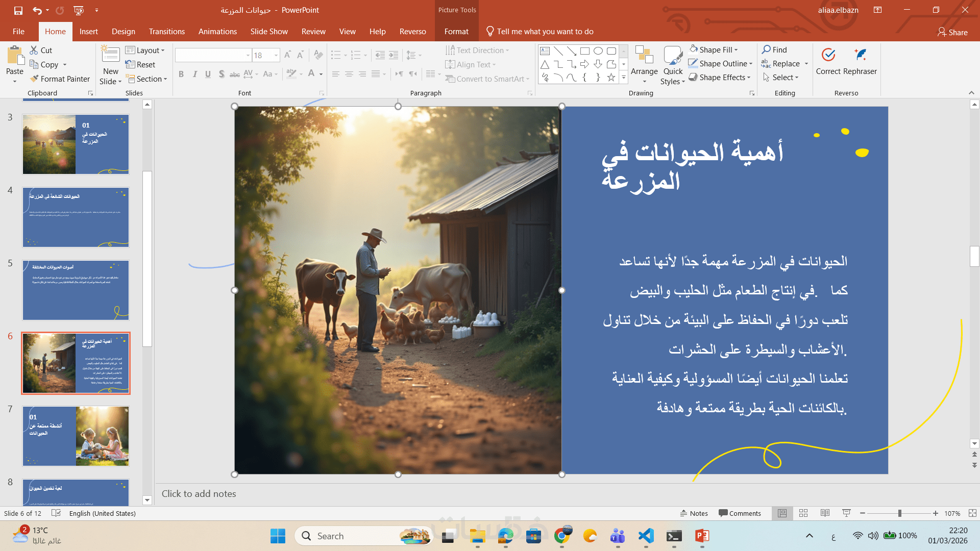Click the New Slide icon

click(x=110, y=55)
